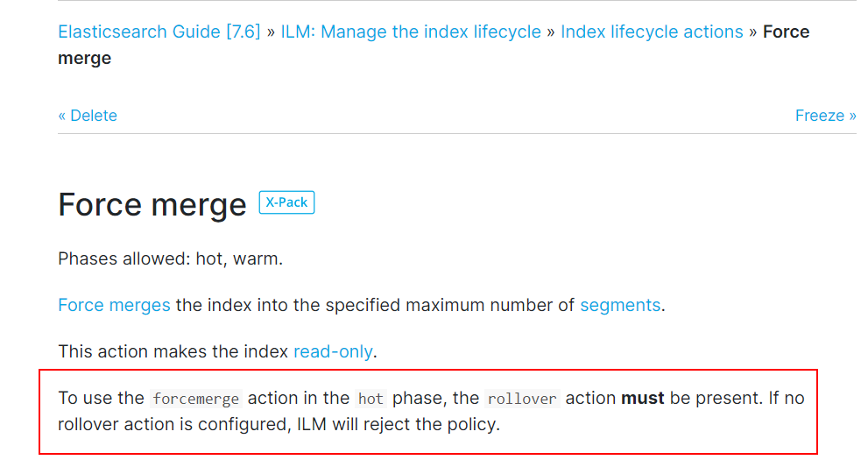This screenshot has width=868, height=474.
Task: Click the bold word must
Action: tap(642, 398)
